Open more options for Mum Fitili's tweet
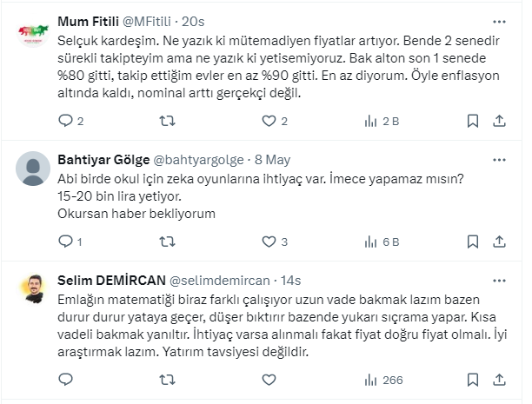The image size is (532, 404). click(499, 20)
